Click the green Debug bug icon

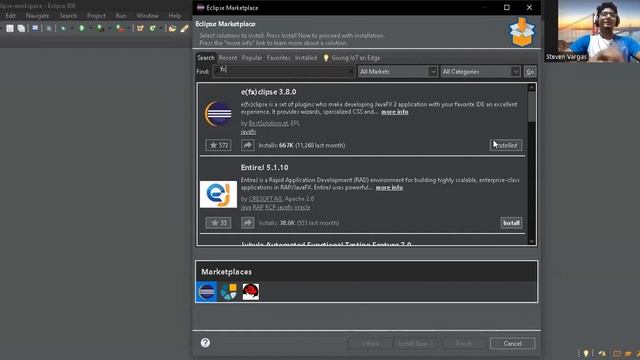[x=63, y=28]
